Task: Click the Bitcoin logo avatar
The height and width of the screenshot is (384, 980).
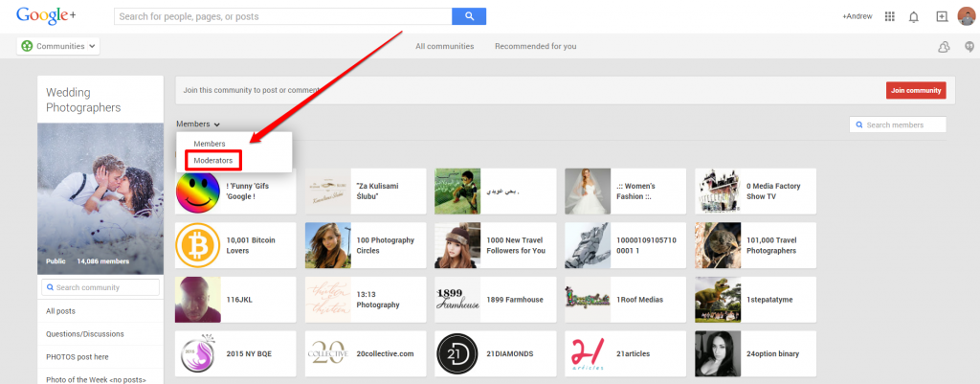Action: click(x=197, y=245)
